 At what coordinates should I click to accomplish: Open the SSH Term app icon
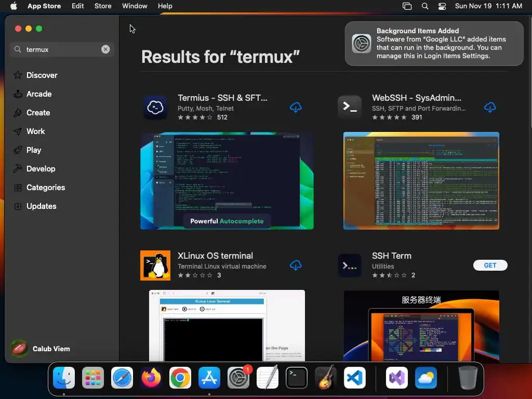[x=350, y=265]
